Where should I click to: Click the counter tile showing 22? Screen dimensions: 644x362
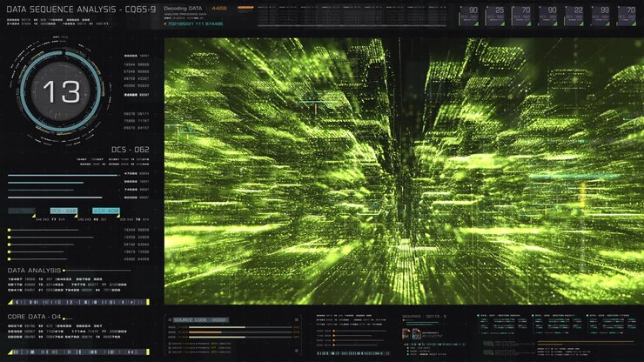coord(574,16)
